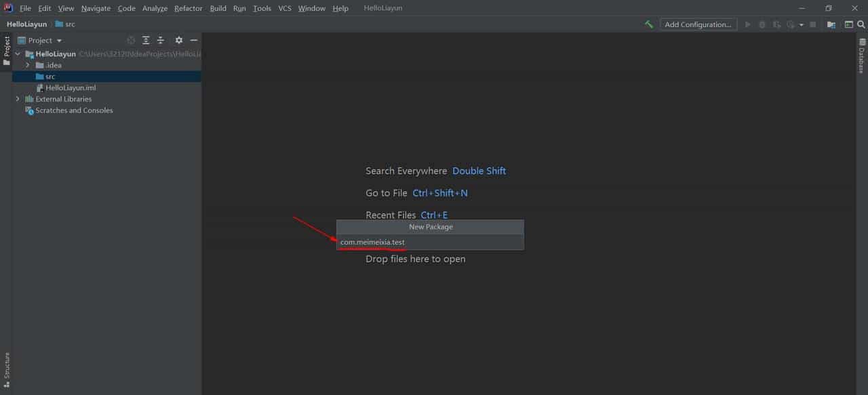
Task: Open the Refactor menu
Action: click(188, 8)
